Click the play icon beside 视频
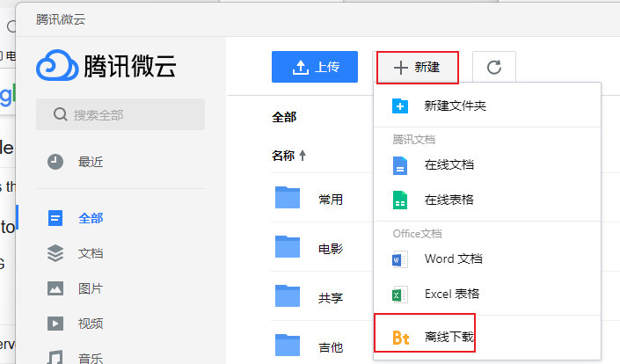Image resolution: width=620 pixels, height=364 pixels. tap(55, 324)
